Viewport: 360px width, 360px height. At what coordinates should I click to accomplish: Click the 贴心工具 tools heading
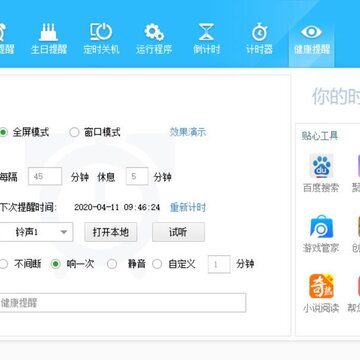(x=320, y=136)
